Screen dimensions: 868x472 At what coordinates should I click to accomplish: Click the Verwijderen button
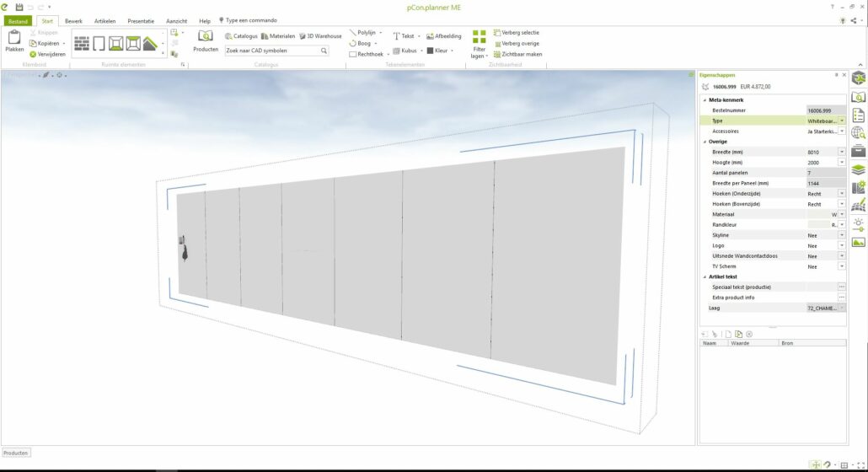[x=47, y=54]
